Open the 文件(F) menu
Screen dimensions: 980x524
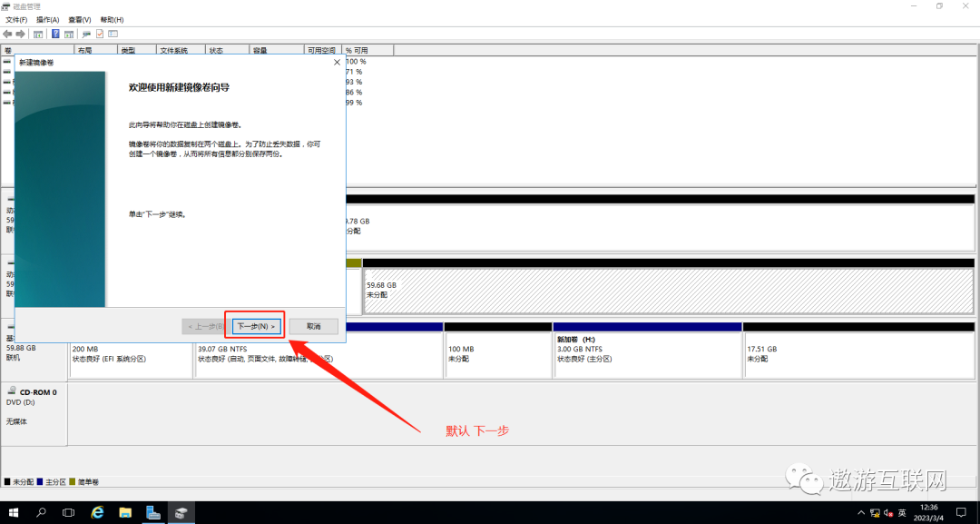click(16, 20)
